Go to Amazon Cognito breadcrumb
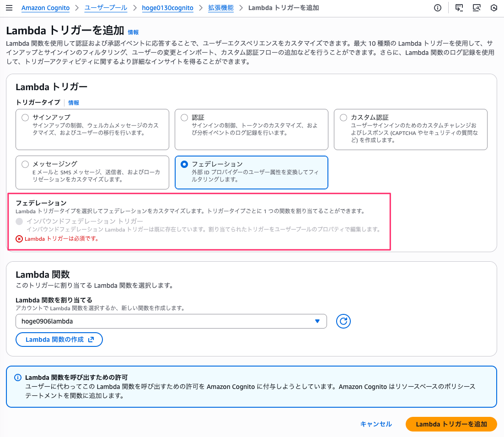 tap(45, 8)
